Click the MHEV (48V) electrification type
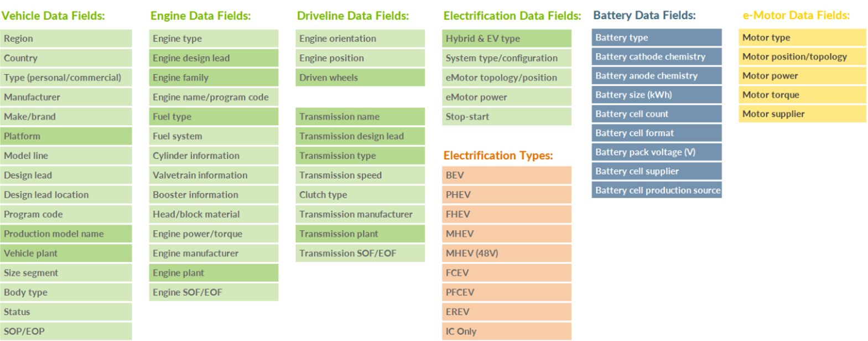The width and height of the screenshot is (868, 341). (x=506, y=253)
